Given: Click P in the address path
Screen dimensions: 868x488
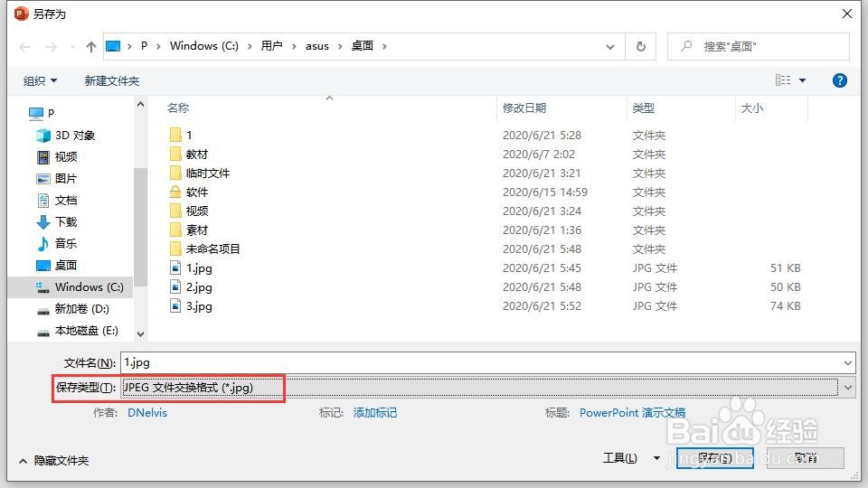Looking at the screenshot, I should [x=144, y=46].
